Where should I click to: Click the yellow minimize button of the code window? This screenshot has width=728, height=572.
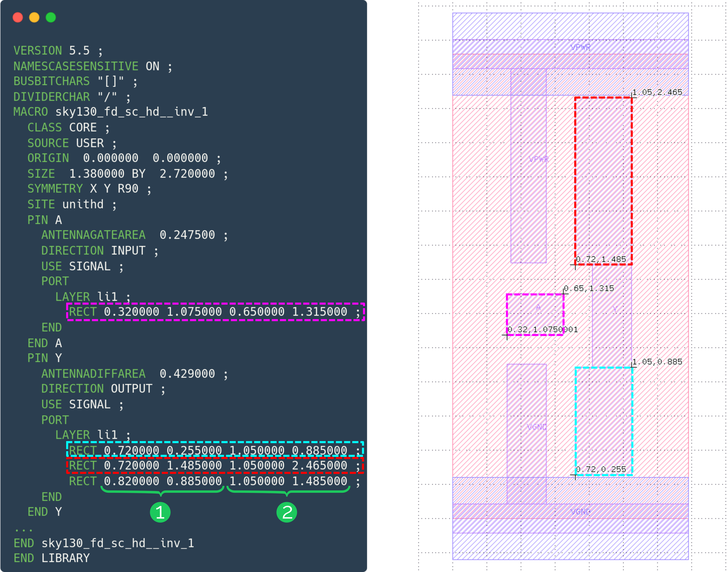click(x=34, y=17)
